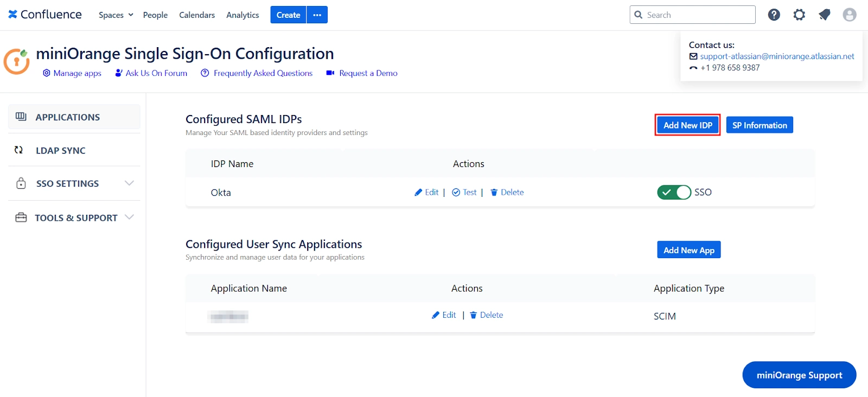The height and width of the screenshot is (397, 868).
Task: Click the Ask Us On Forum person icon
Action: tap(119, 73)
